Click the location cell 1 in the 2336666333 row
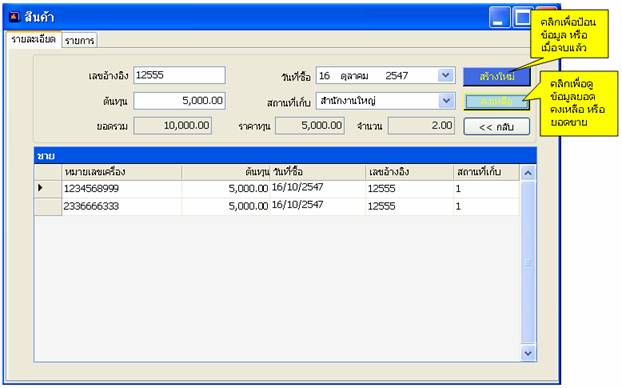The height and width of the screenshot is (388, 622). [x=486, y=206]
